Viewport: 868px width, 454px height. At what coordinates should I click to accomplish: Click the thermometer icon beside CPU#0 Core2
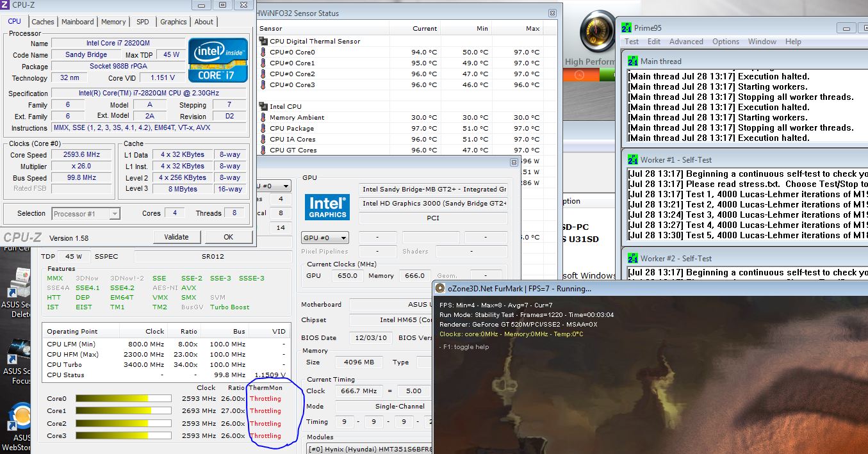pos(263,74)
